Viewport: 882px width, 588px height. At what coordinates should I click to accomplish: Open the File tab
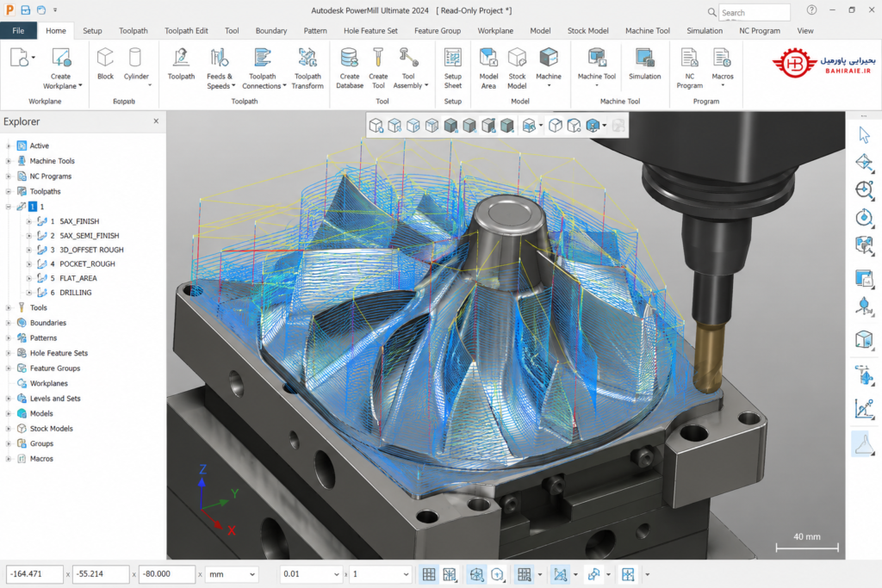click(19, 30)
